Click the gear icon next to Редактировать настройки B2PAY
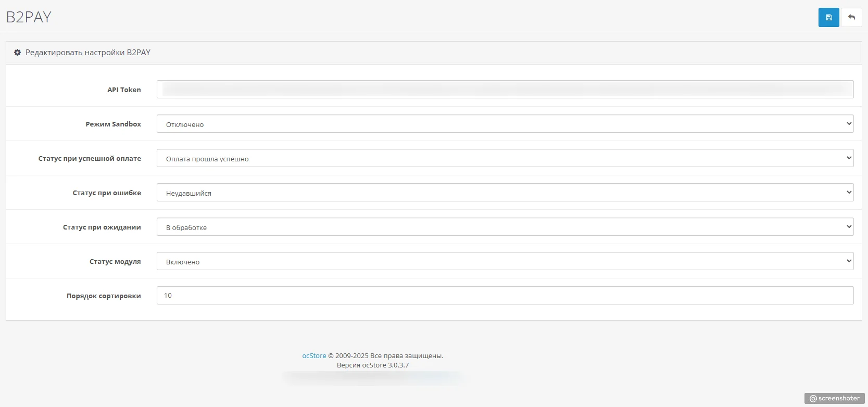 (x=17, y=53)
